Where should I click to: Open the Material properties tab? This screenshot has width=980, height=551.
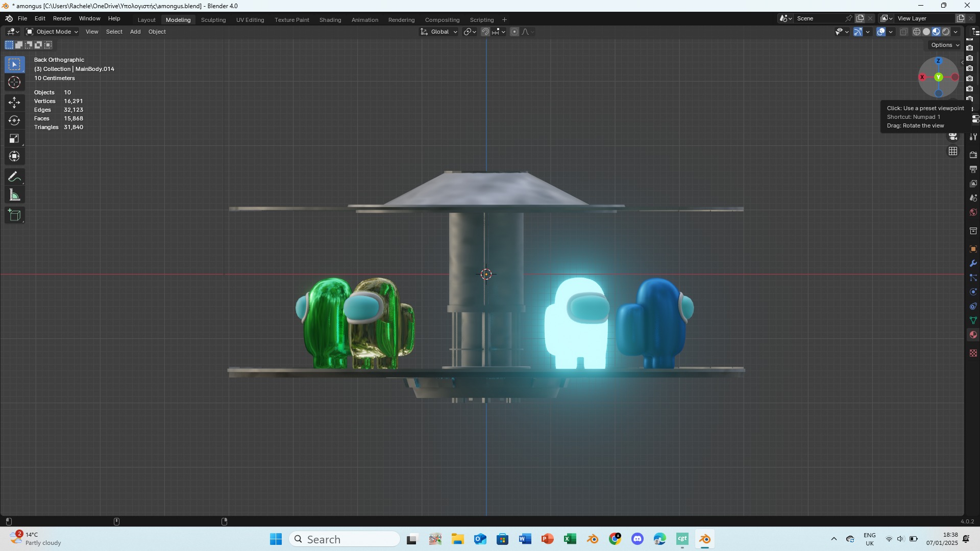973,335
